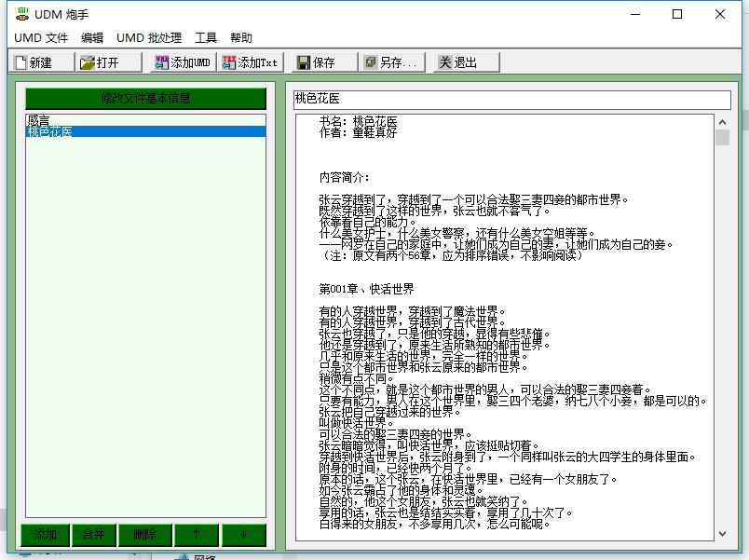749x560 pixels.
Task: Click the down arrow of the text scrollbar
Action: click(x=722, y=533)
